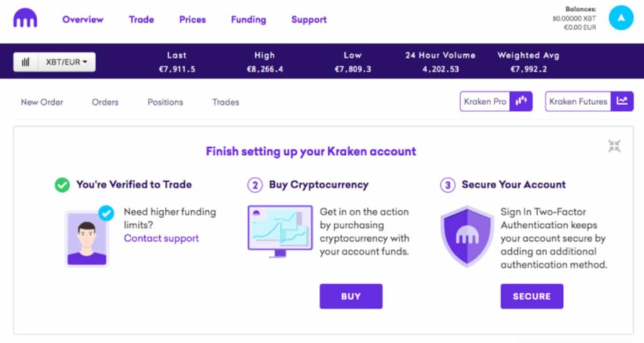
Task: Expand the XBT/EUR pair dropdown
Action: point(67,62)
